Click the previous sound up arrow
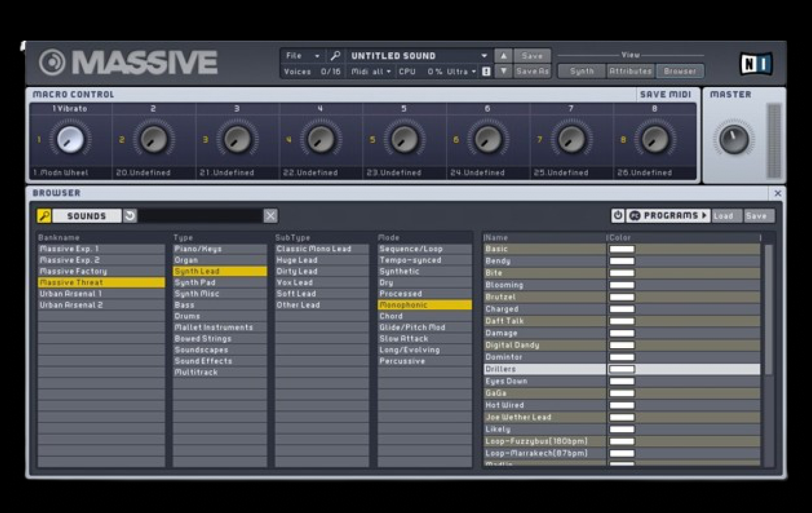This screenshot has height=513, width=812. coord(503,56)
